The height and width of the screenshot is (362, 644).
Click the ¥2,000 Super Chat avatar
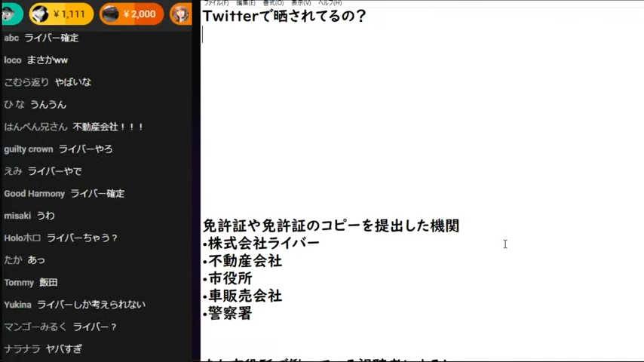[x=111, y=14]
